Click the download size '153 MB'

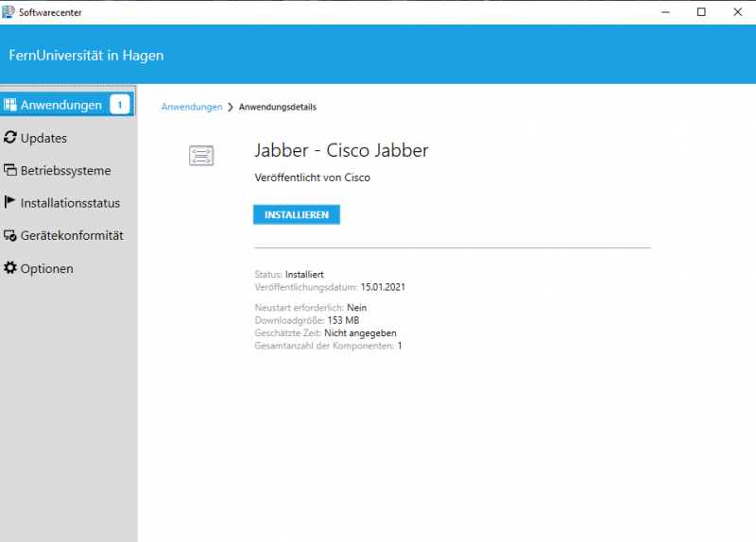(x=343, y=320)
